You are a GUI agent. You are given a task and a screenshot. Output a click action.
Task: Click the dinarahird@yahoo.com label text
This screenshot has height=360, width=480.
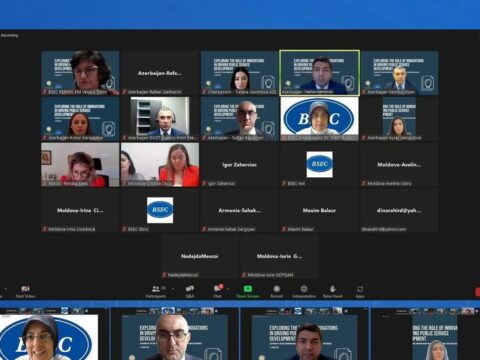tap(384, 229)
